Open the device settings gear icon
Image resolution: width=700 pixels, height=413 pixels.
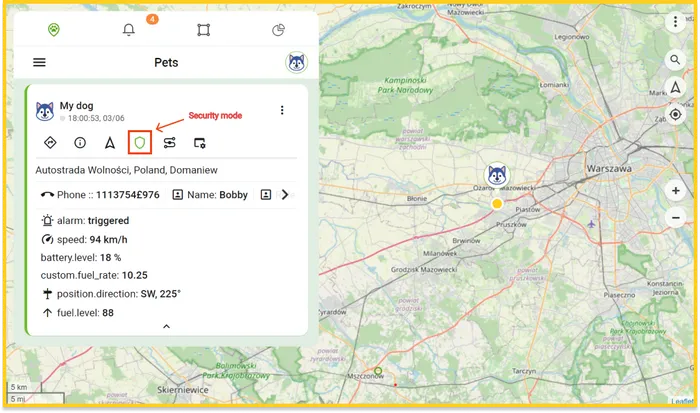coord(200,143)
